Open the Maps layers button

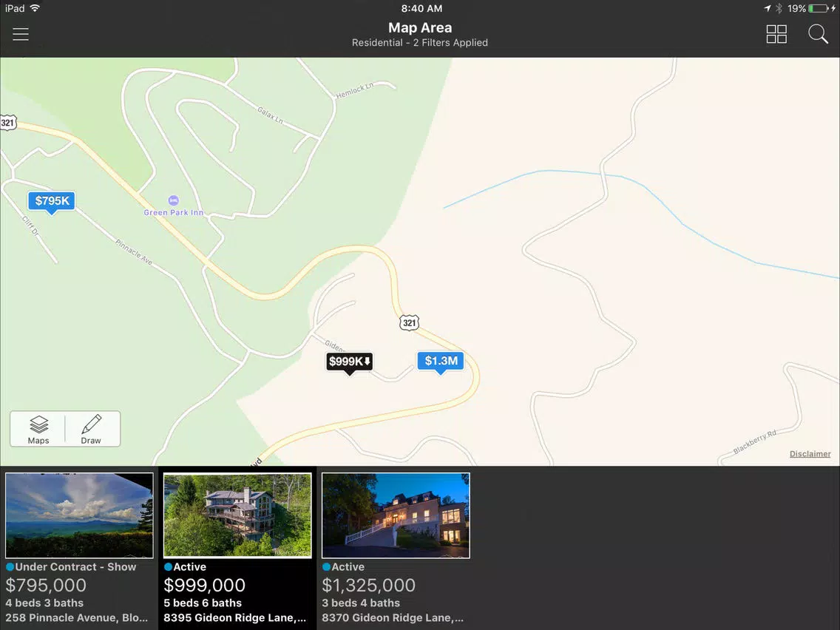coord(38,429)
